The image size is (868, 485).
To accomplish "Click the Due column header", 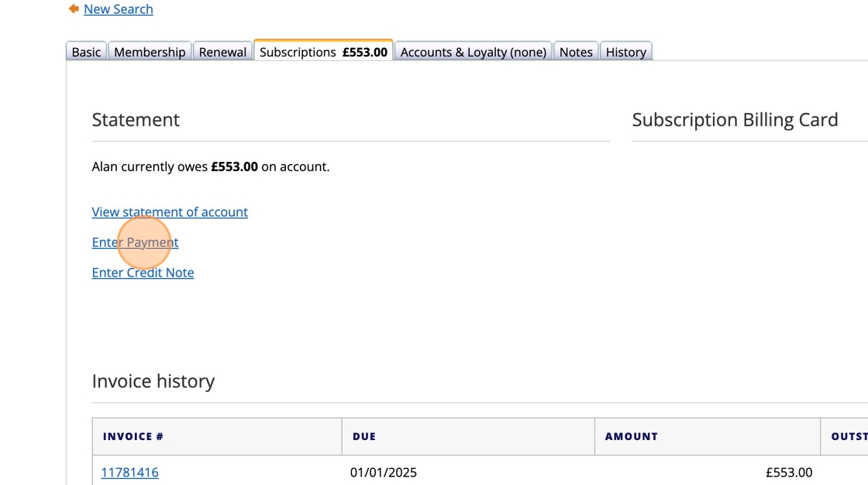I will click(364, 436).
